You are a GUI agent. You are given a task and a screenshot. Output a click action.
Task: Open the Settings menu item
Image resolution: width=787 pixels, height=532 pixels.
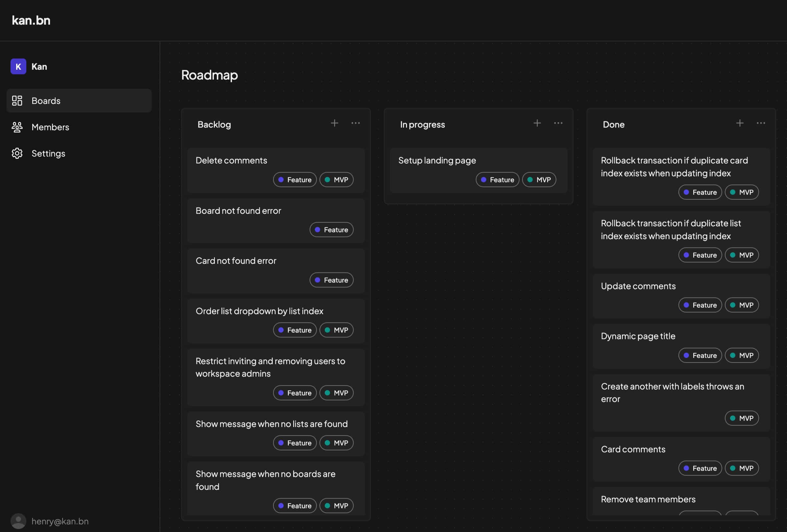pyautogui.click(x=48, y=153)
